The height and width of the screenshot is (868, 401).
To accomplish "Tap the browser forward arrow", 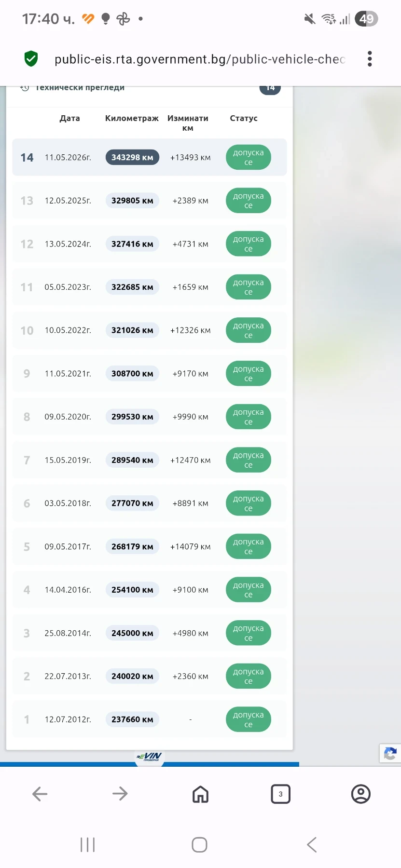I will 120,794.
